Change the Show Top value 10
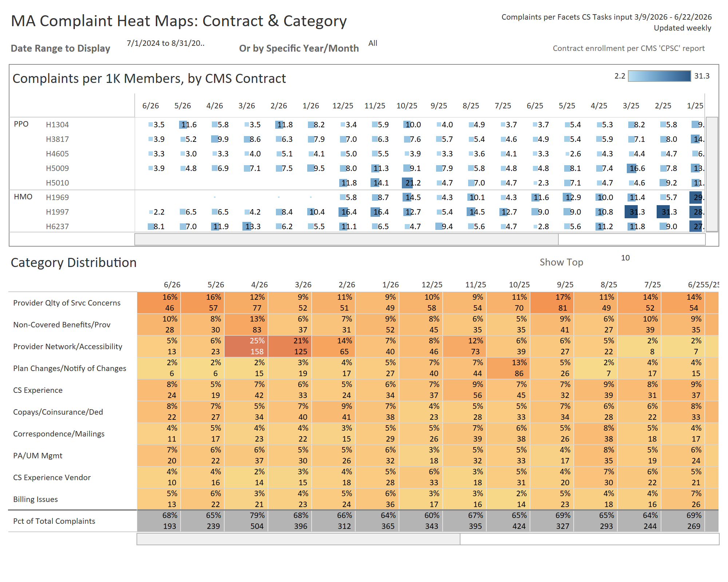This screenshot has height=582, width=728. coord(625,258)
